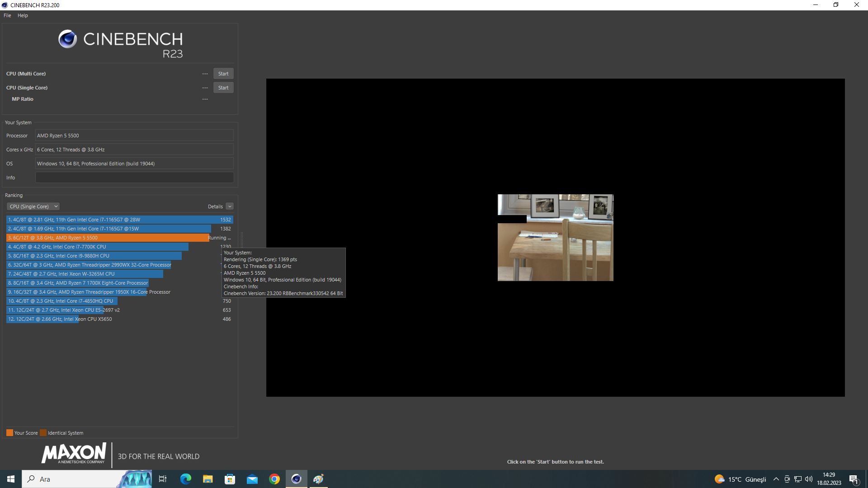Switch to the Cinebench taskbar icon
Screen dimensions: 868x488
coord(297,479)
